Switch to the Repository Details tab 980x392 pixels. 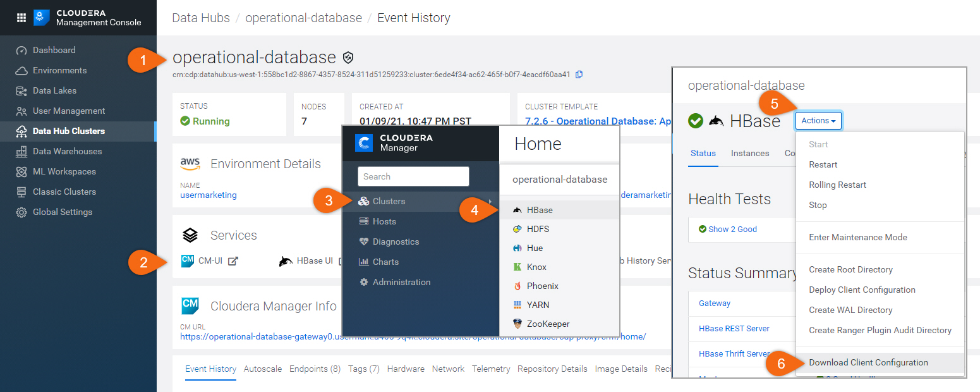(552, 369)
